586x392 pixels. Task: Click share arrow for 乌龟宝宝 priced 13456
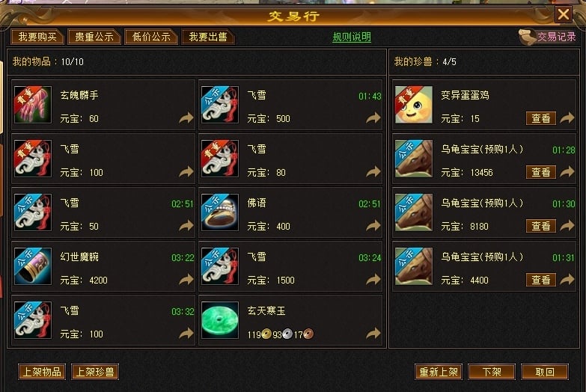pyautogui.click(x=567, y=171)
